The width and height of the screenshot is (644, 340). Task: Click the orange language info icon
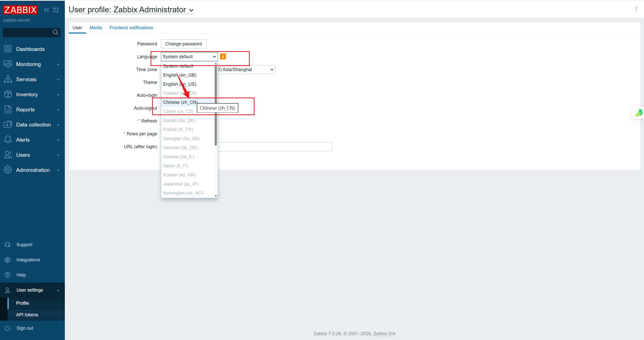coord(223,56)
